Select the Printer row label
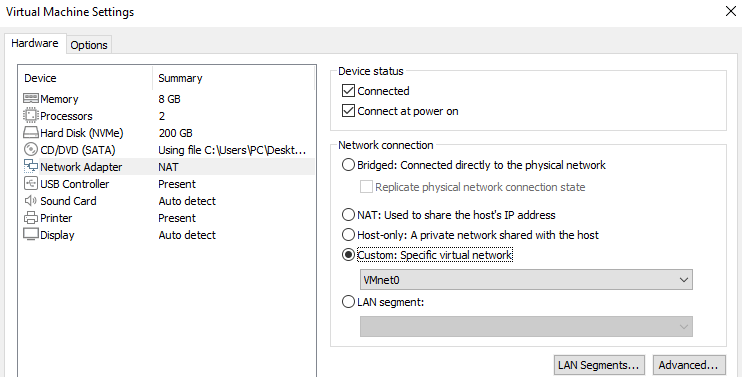The width and height of the screenshot is (742, 377). (x=56, y=218)
